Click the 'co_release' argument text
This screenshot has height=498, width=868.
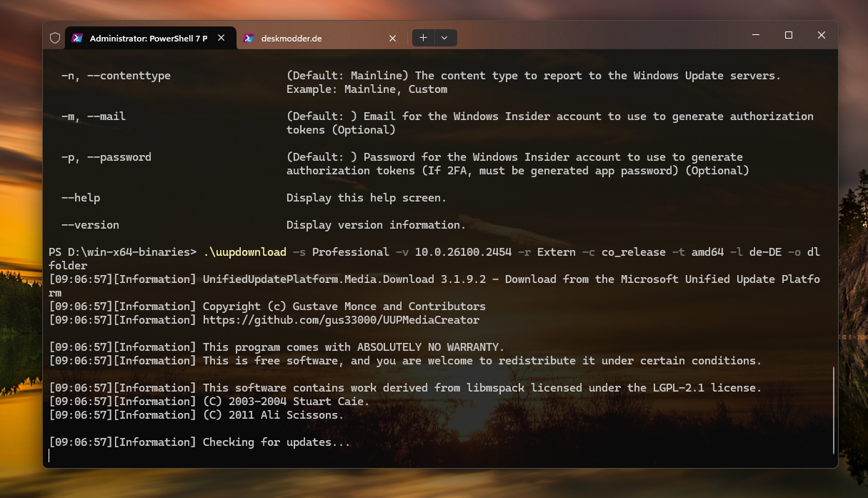point(633,252)
